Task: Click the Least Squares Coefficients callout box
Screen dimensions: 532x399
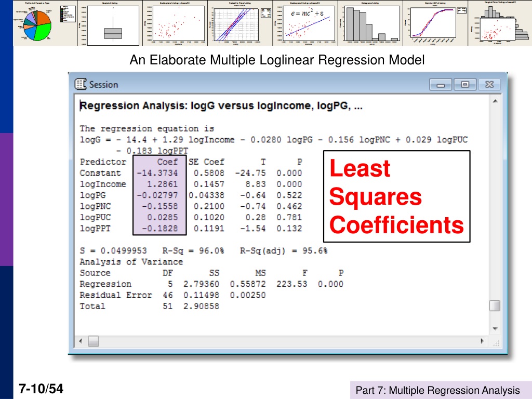Action: tap(396, 197)
